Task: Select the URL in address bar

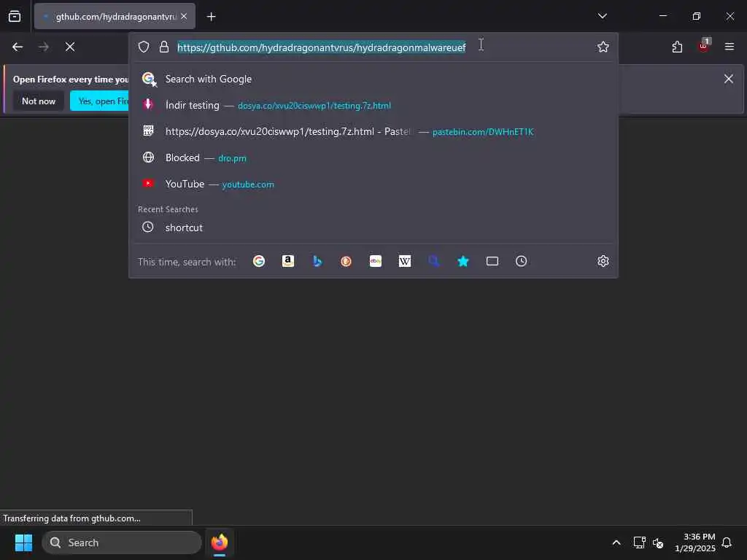Action: tap(322, 47)
